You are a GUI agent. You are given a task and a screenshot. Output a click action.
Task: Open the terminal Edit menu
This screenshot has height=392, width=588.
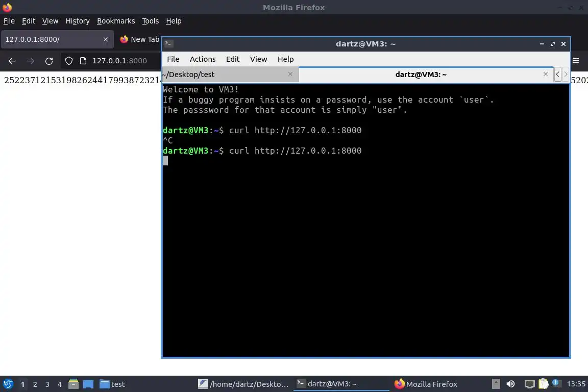tap(233, 59)
